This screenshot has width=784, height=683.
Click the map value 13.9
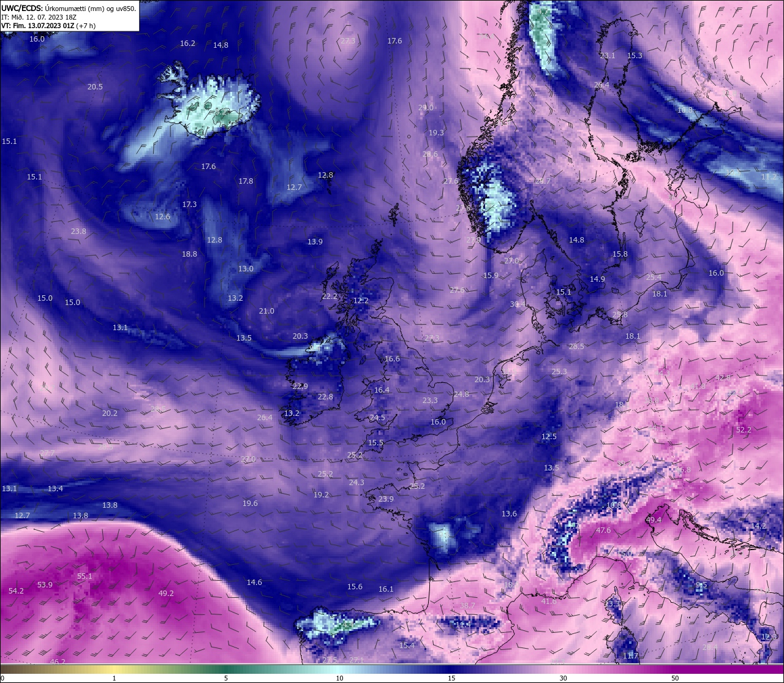(315, 242)
